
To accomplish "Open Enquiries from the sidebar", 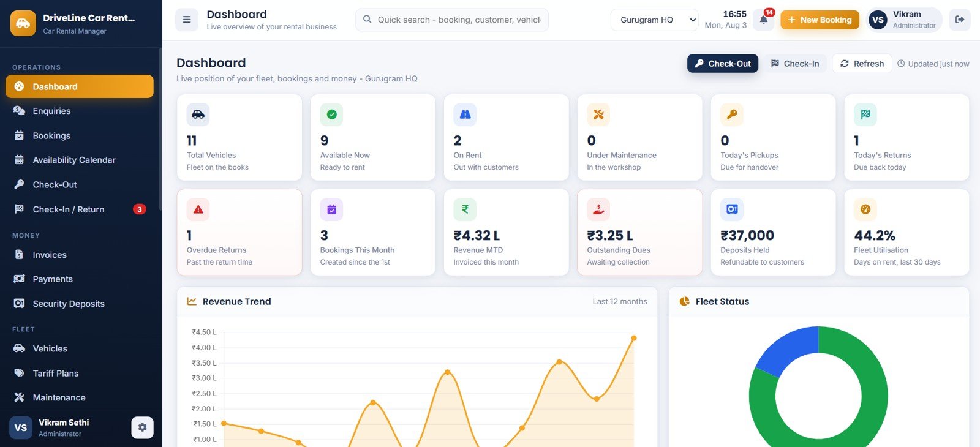I will tap(80, 111).
